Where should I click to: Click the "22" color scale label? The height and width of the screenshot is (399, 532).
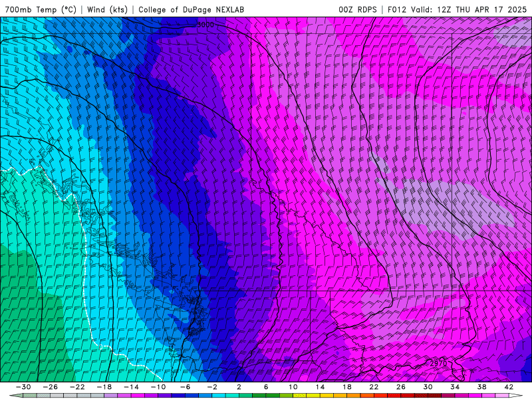coord(374,387)
